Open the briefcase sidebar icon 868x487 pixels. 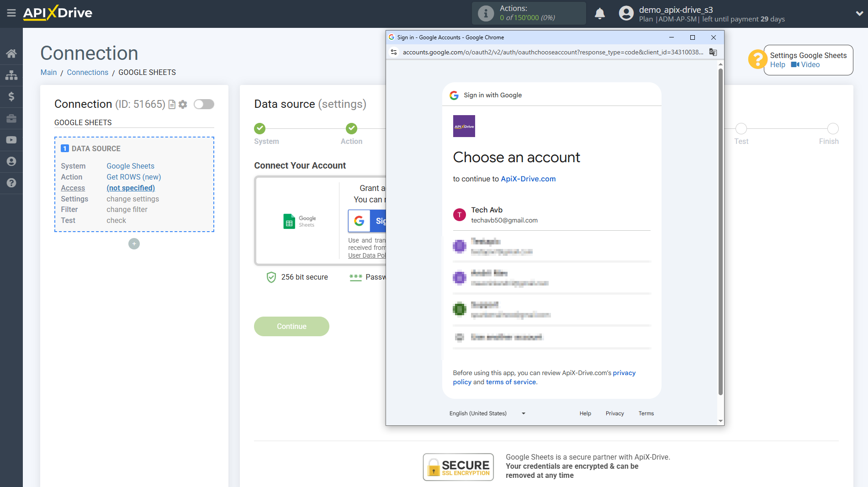11,118
